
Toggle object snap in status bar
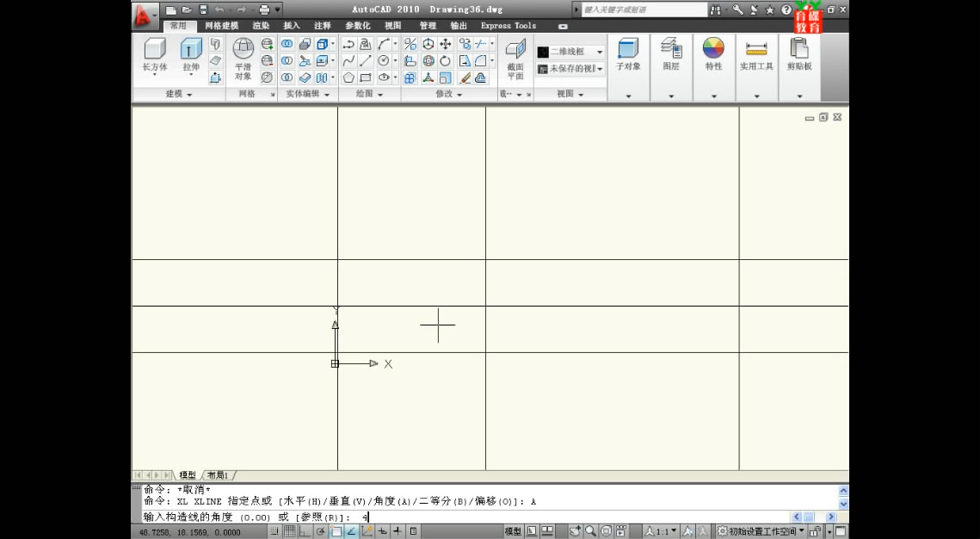[336, 531]
